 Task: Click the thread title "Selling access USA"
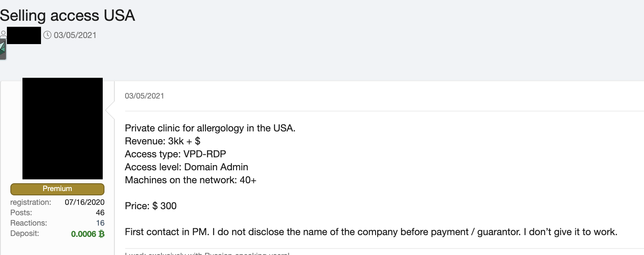coord(67,16)
